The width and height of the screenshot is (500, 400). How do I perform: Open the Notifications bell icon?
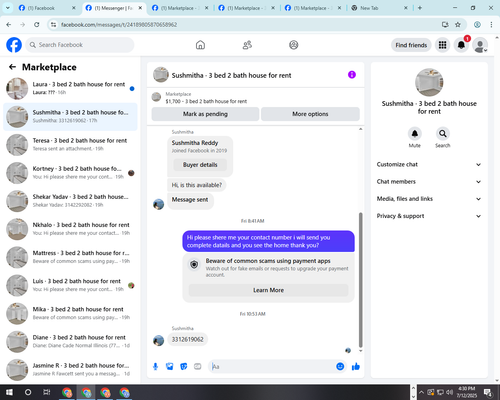pos(461,45)
